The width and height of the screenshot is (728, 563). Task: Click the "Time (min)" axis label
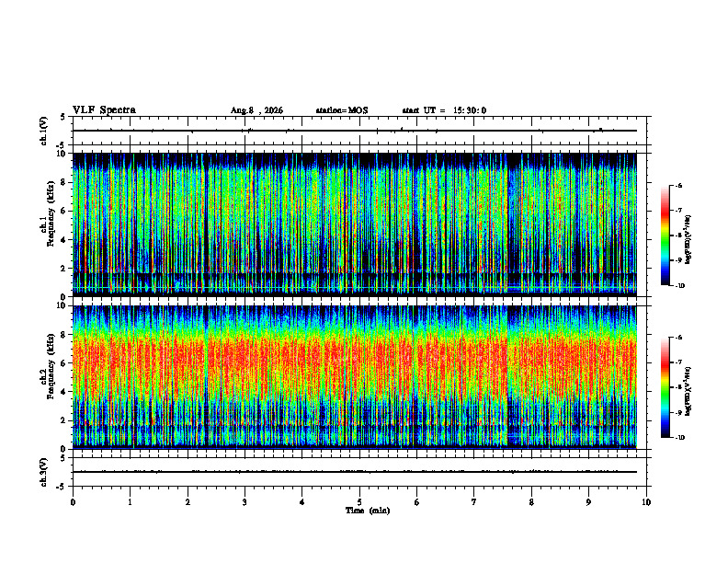(368, 511)
